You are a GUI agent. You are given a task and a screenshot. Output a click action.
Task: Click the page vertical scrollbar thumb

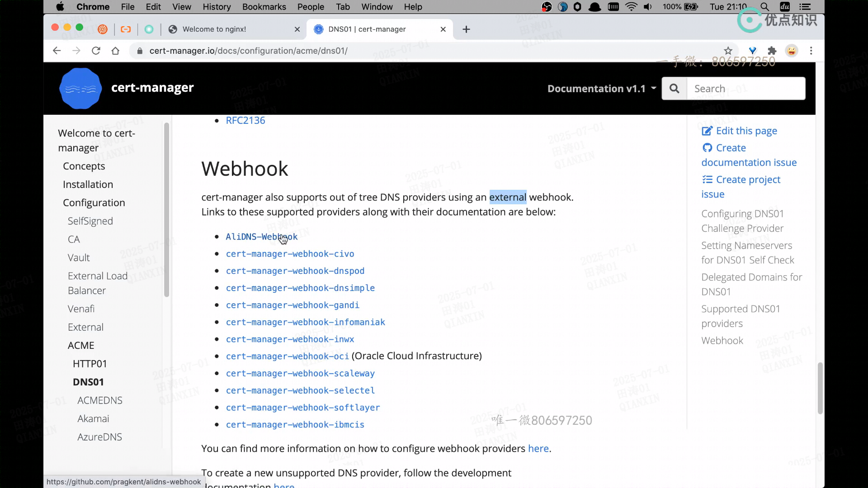[820, 388]
